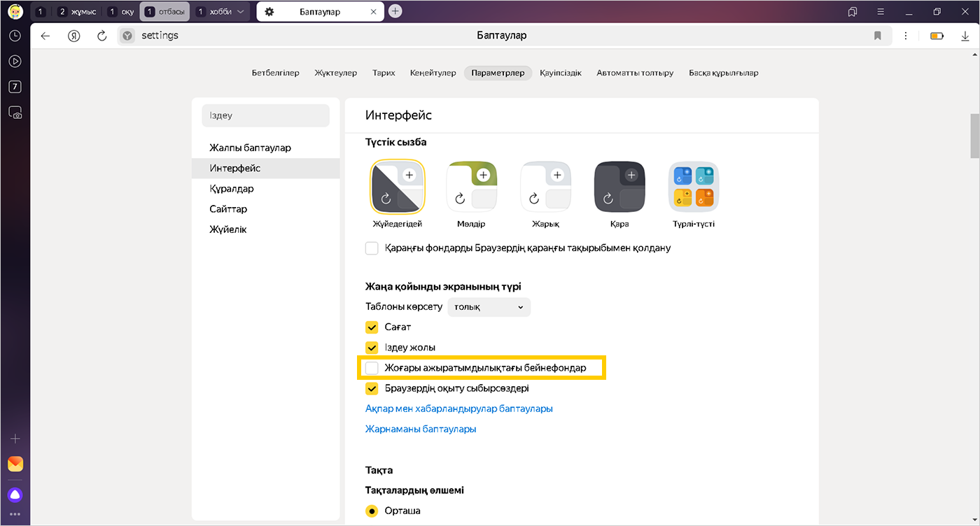The image size is (980, 526).
Task: Click the page reload icon
Action: click(x=101, y=36)
